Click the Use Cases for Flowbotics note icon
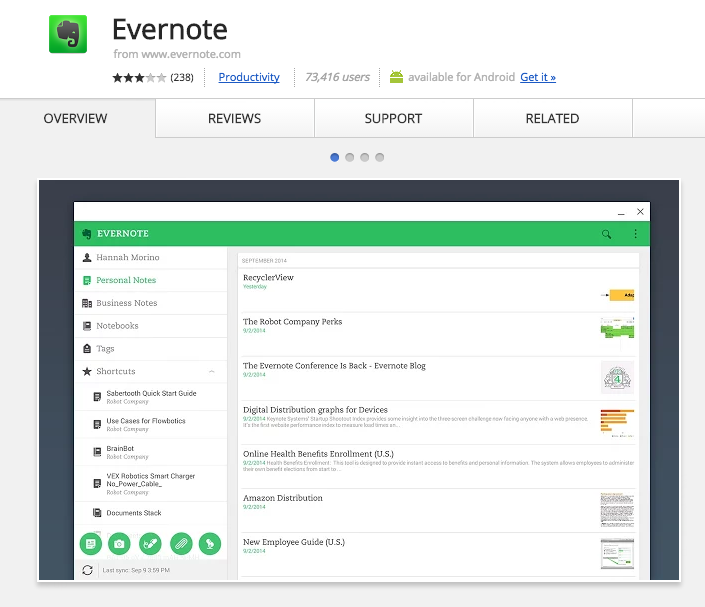The height and width of the screenshot is (607, 705). 97,424
